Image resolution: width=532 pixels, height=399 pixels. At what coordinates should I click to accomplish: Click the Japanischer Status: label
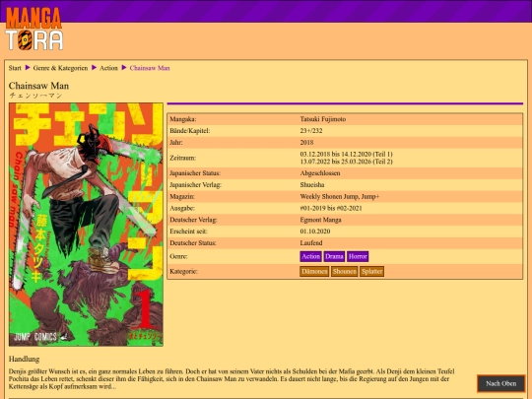point(195,173)
